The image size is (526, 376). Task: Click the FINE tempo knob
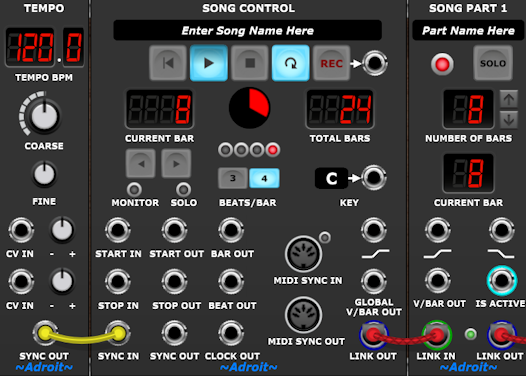[44, 174]
